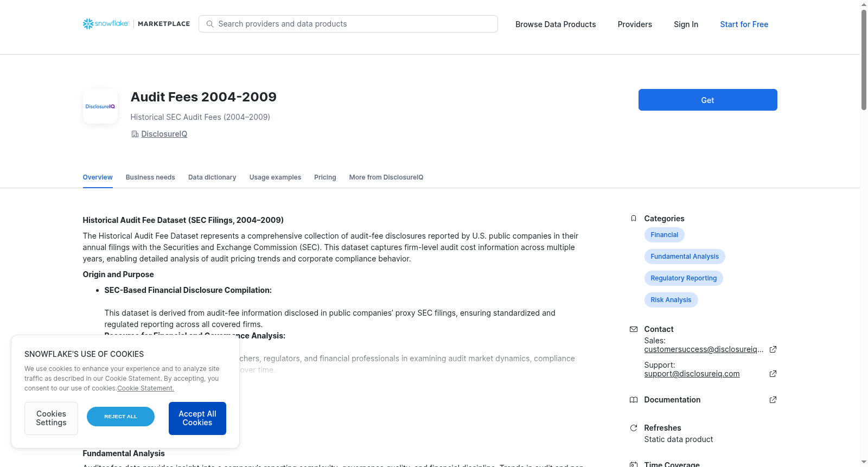
Task: Click the Refreshes circular arrow icon
Action: click(634, 428)
